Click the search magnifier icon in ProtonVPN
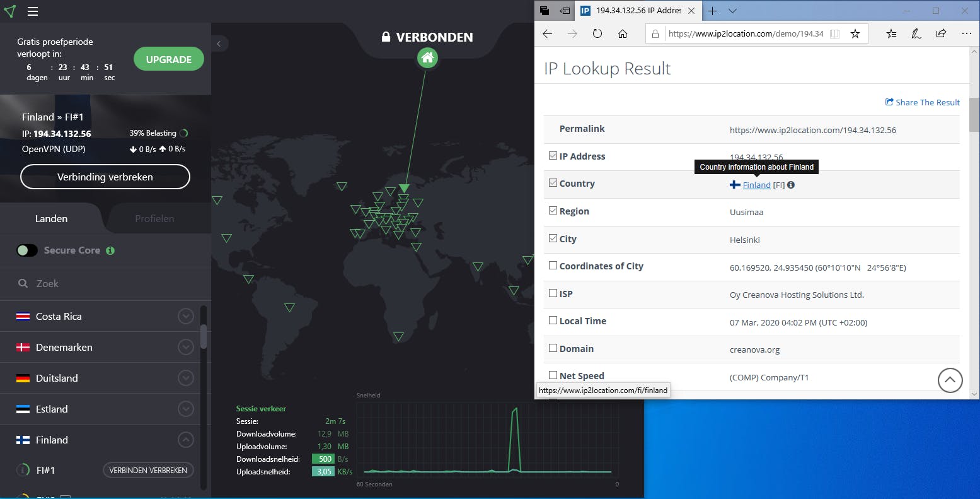This screenshot has height=499, width=980. 23,284
